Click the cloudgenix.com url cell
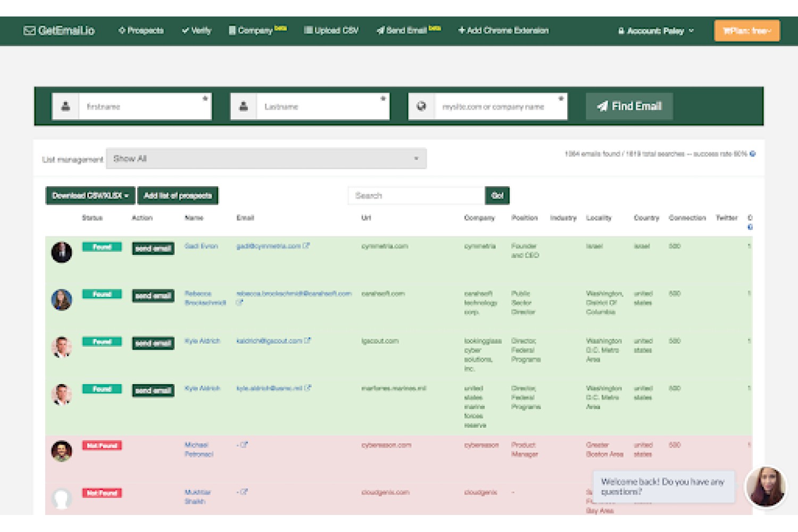798x532 pixels. (386, 493)
